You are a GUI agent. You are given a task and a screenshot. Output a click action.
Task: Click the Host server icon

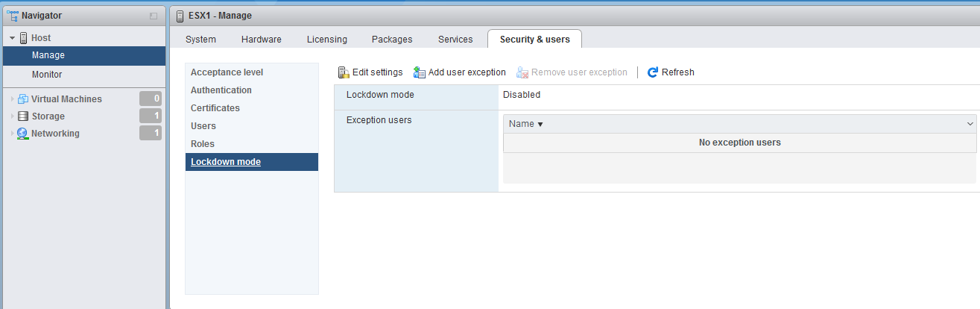click(x=24, y=37)
